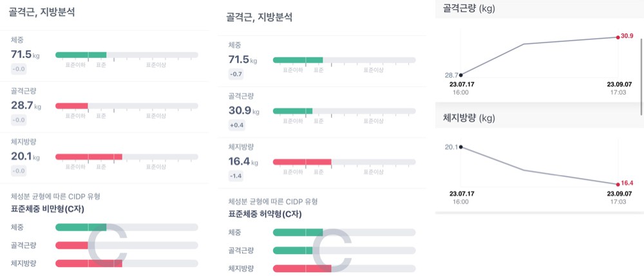644x276 pixels.
Task: Click the red body fat bar beside 20.1 kg
Action: tap(88, 157)
